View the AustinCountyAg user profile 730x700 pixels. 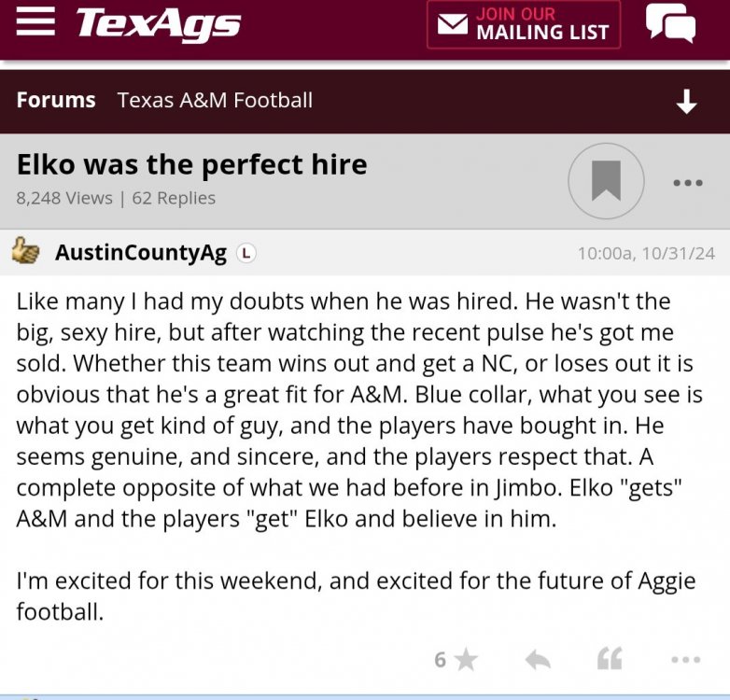[140, 253]
